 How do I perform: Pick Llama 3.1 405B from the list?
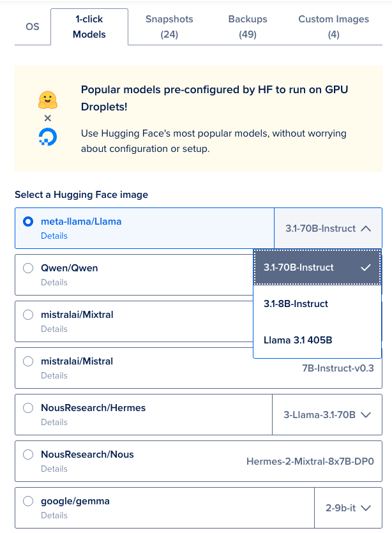click(298, 340)
